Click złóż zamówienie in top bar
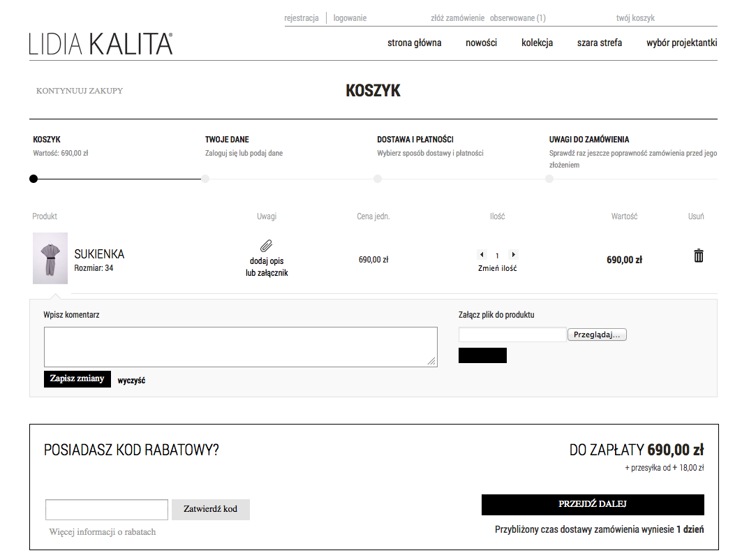This screenshot has width=749, height=560. pos(457,18)
